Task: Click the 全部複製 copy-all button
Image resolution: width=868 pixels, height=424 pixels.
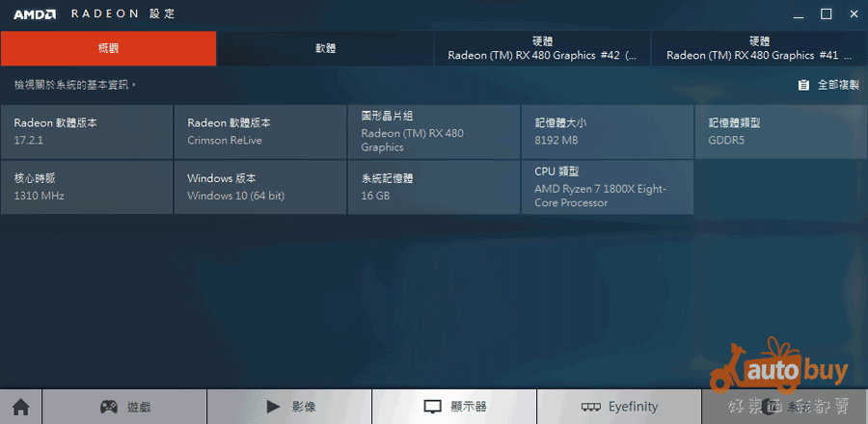Action: 828,85
